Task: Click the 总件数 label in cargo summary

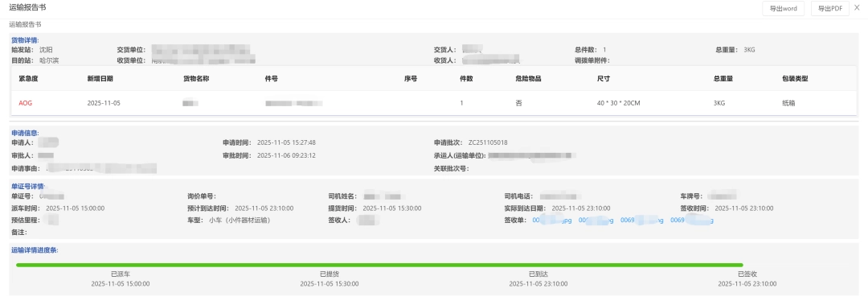Action: (x=587, y=50)
